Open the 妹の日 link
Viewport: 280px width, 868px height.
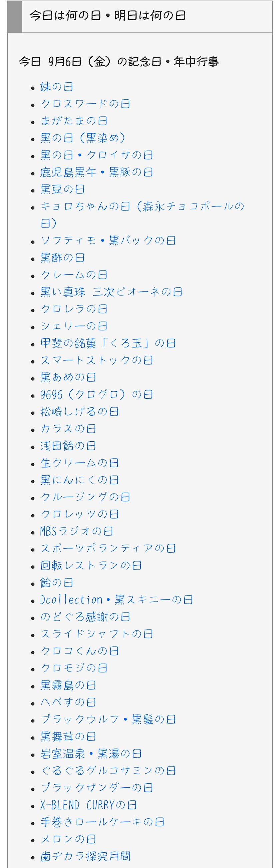[57, 87]
